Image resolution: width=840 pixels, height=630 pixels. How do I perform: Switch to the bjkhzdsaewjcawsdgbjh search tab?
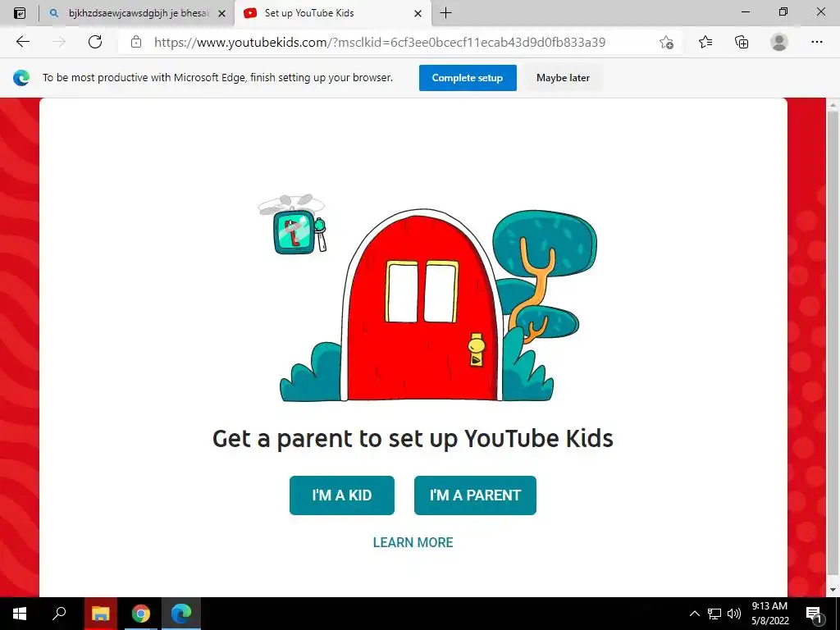(137, 13)
